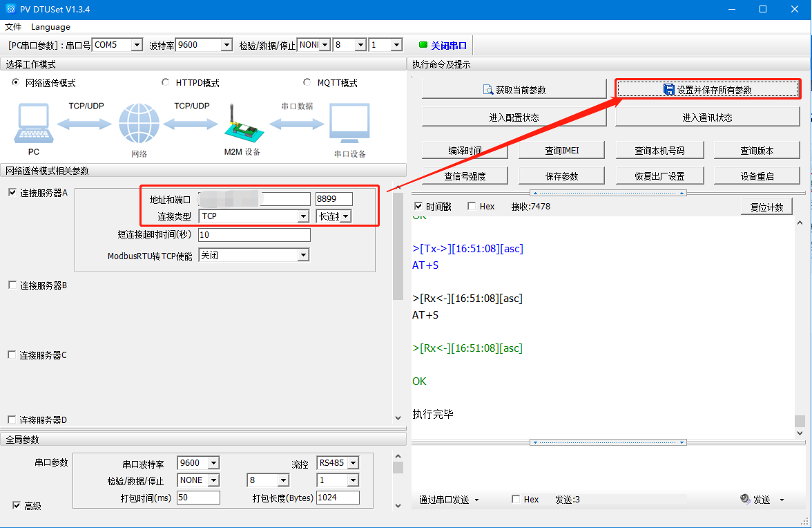This screenshot has height=528, width=812.
Task: Open the 文件 menu
Action: coord(13,27)
